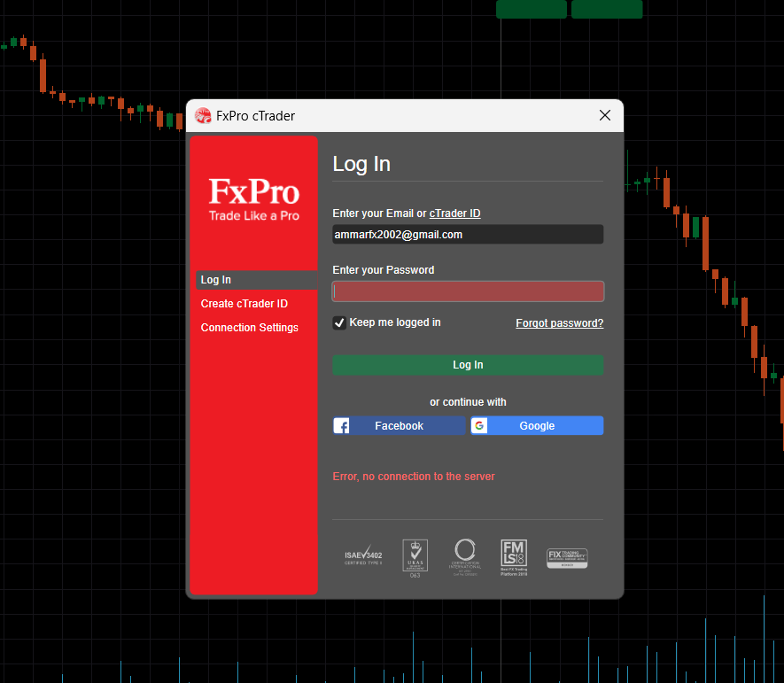Open the Create cTrader ID tab
This screenshot has width=784, height=683.
(x=244, y=304)
